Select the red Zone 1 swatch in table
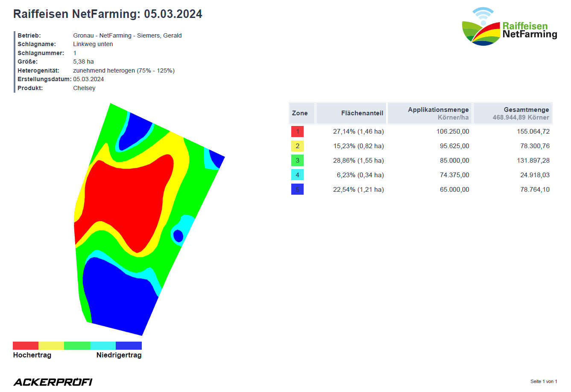 (297, 132)
